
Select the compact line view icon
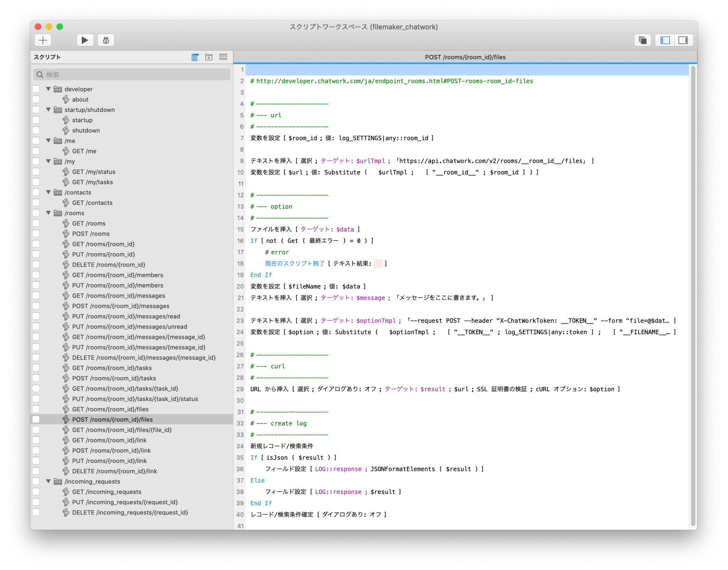click(223, 57)
